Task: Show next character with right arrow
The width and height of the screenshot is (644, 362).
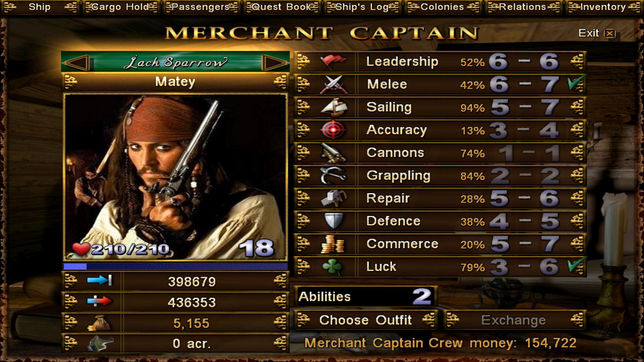Action: click(275, 62)
